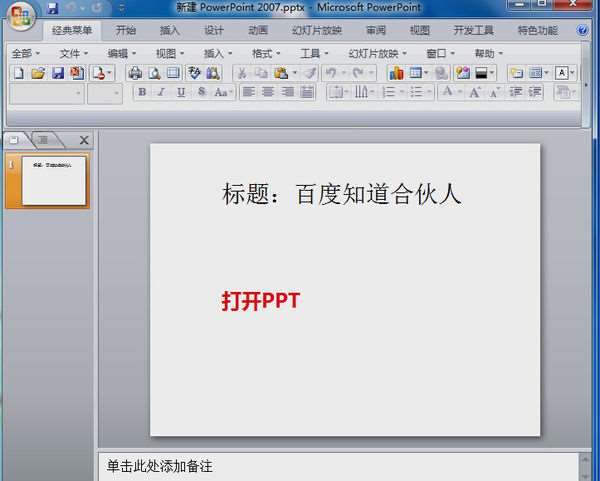Click the Paste clipboard icon

[x=281, y=73]
